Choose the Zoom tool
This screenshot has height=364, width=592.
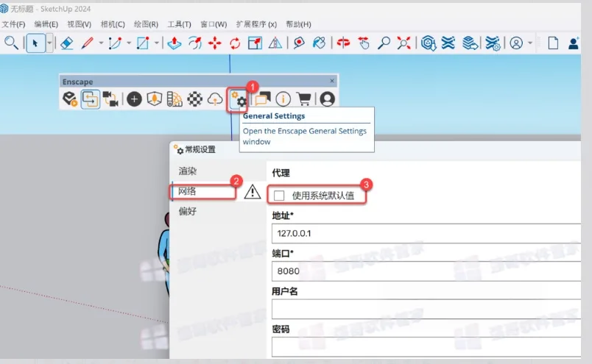pyautogui.click(x=384, y=43)
